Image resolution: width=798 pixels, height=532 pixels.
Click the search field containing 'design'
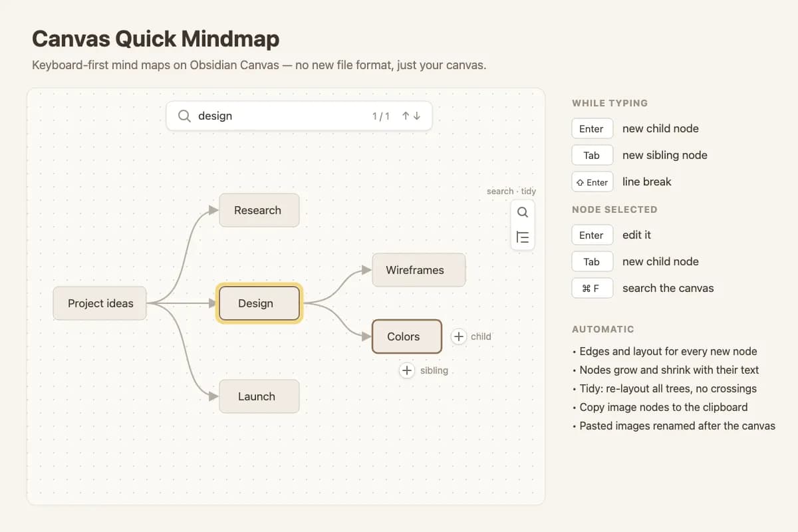(299, 116)
